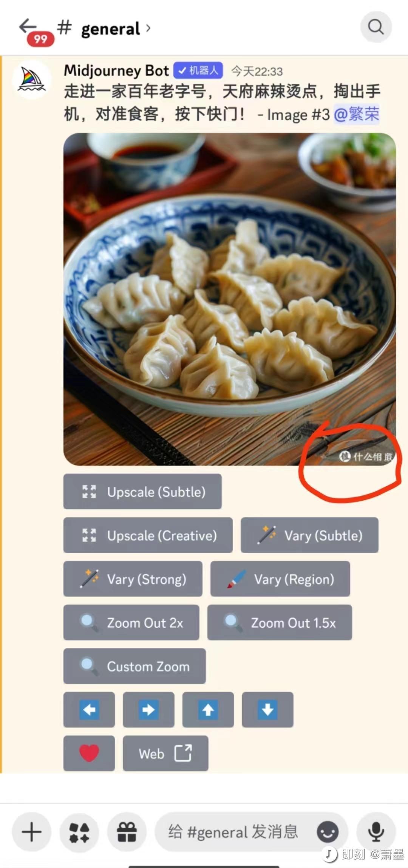The width and height of the screenshot is (408, 868).
Task: Pan image left with left arrow button
Action: click(x=89, y=709)
